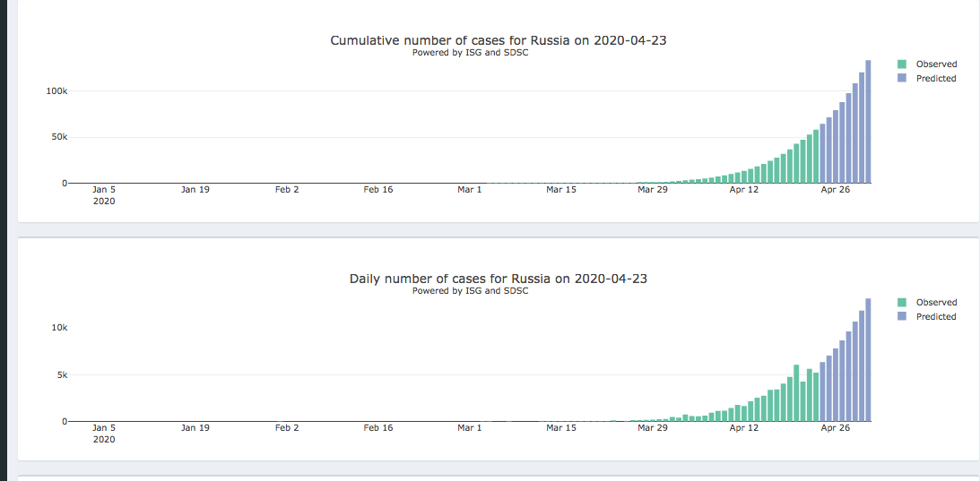Click the tallest predicted bar in Daily chart

(868, 360)
